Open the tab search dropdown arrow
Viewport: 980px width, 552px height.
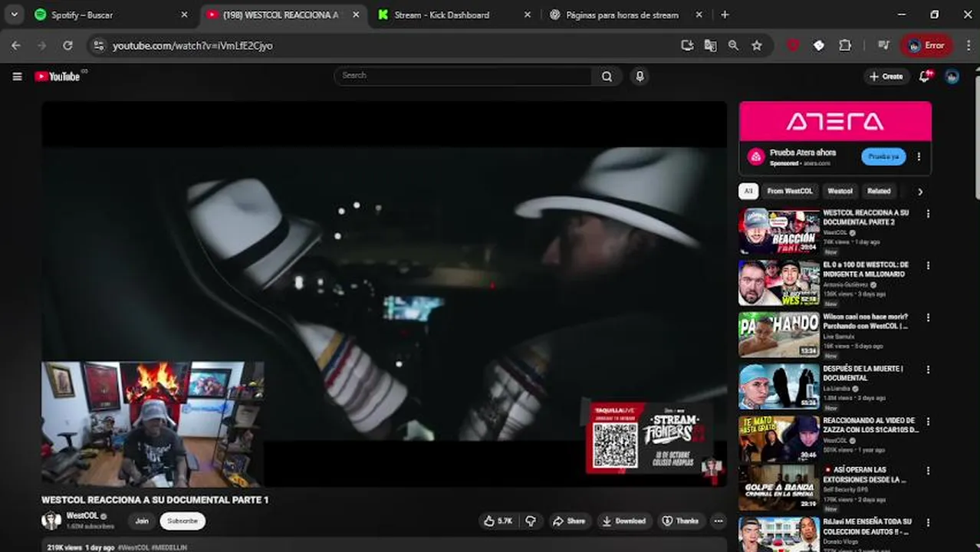coord(14,15)
